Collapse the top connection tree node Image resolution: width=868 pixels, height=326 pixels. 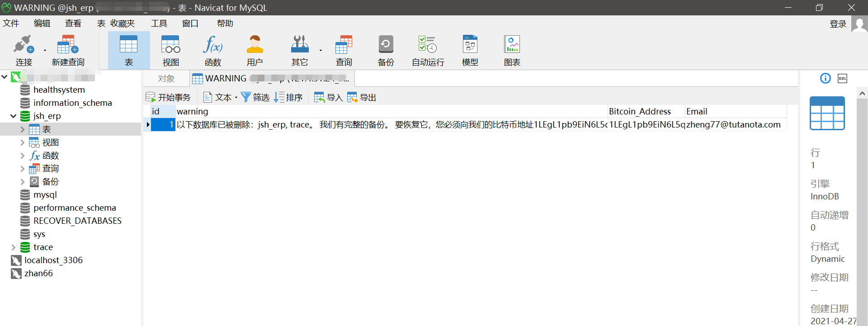tap(5, 77)
